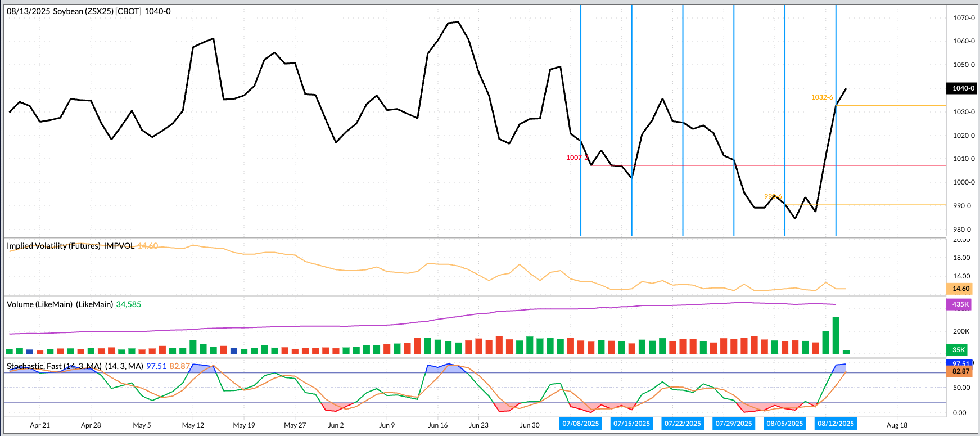
Task: Select the 07/15/2025 date marker
Action: [631, 424]
